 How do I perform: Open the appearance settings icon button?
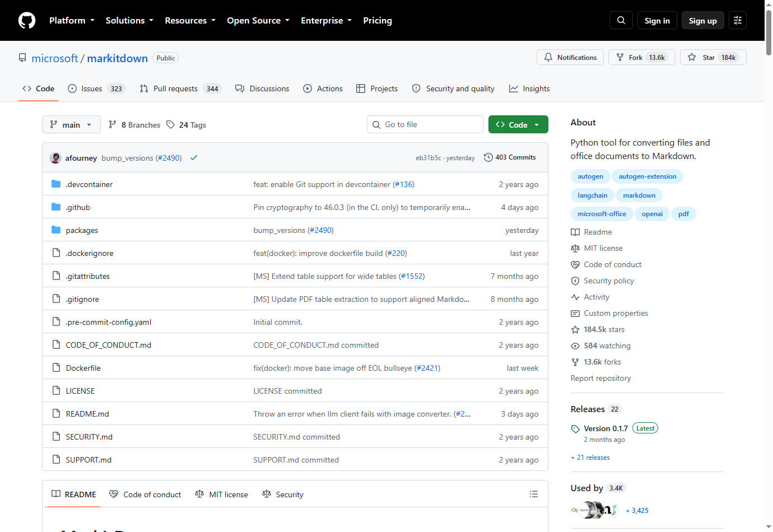click(x=738, y=20)
